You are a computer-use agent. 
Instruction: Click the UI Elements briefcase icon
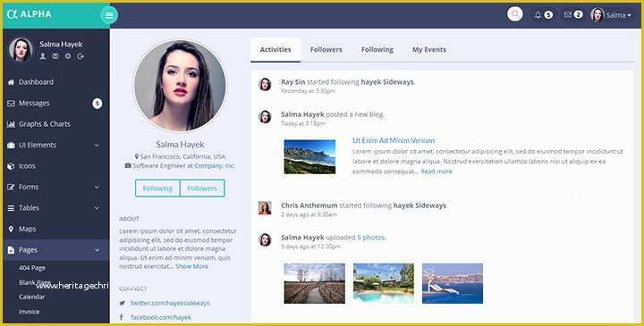[11, 146]
